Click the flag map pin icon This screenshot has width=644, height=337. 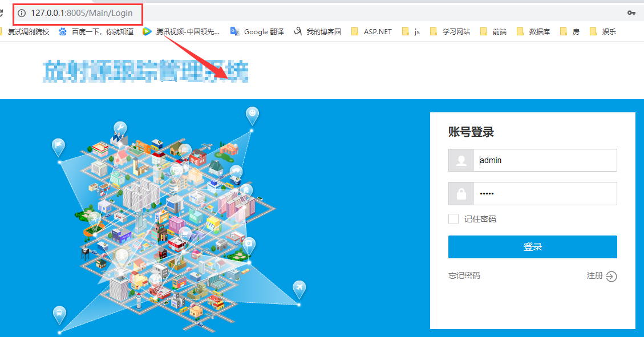58,147
